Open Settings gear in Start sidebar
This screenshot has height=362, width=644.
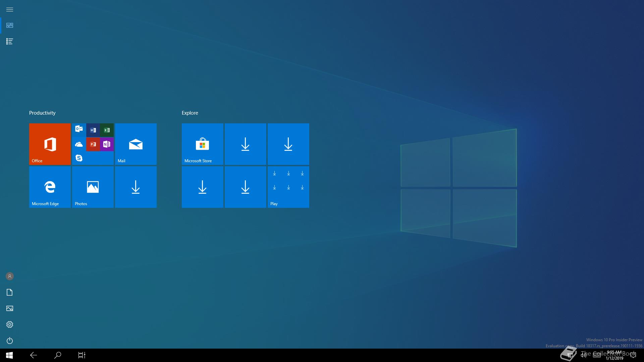pos(10,324)
